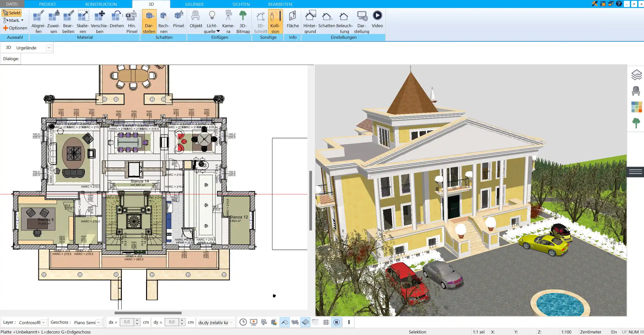Add a 3D-Bitmap tree object
This screenshot has width=644, height=335.
(243, 22)
